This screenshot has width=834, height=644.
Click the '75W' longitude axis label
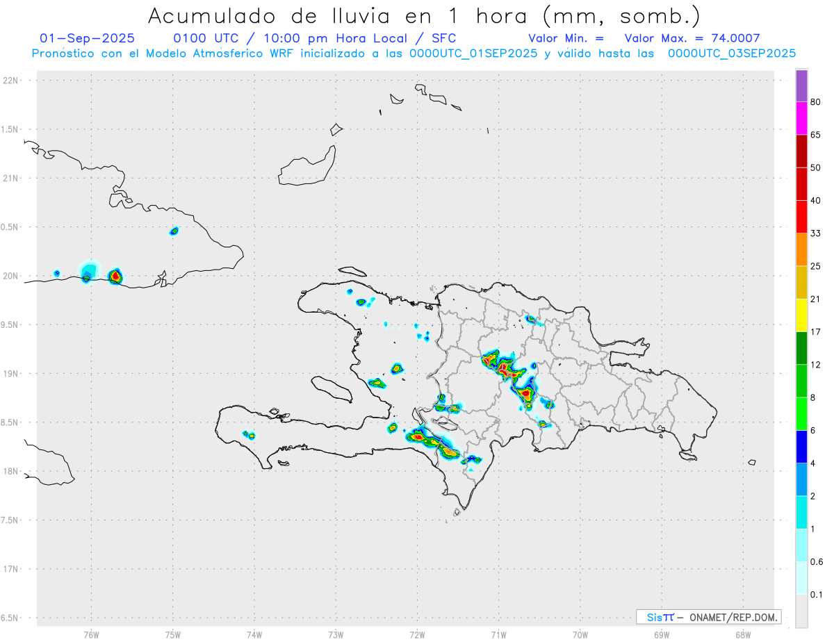point(173,634)
